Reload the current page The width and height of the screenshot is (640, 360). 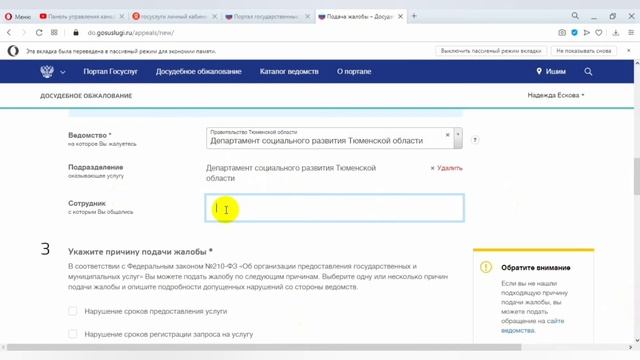point(39,33)
